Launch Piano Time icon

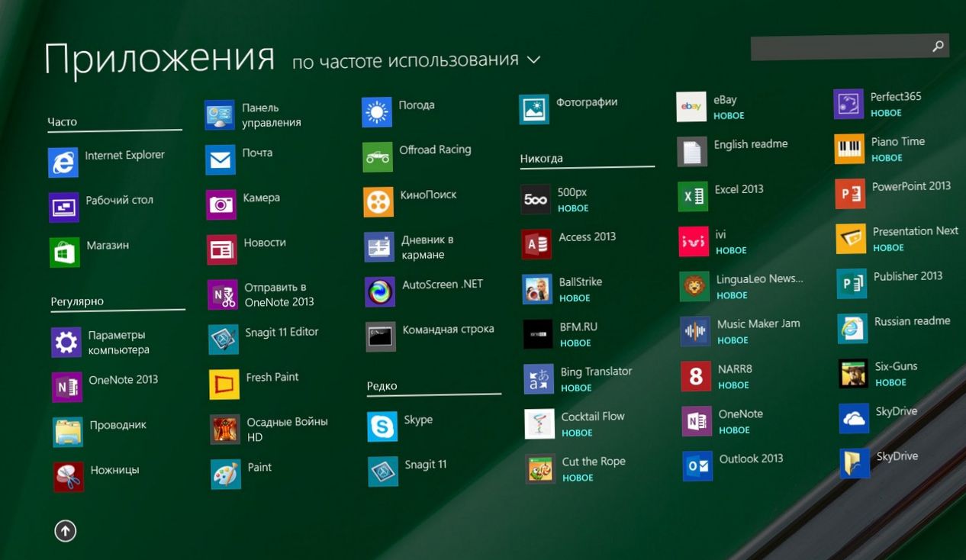pyautogui.click(x=849, y=149)
